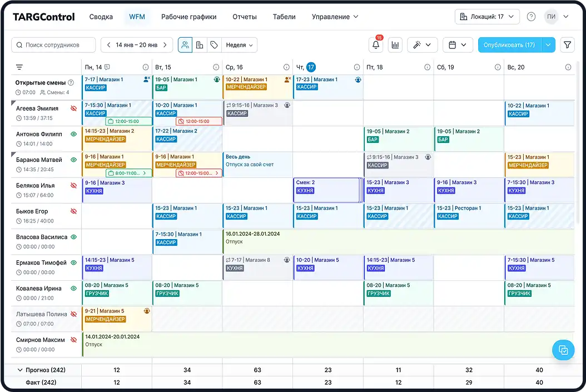Switch to locations building view icon
The width and height of the screenshot is (586, 392).
(x=200, y=45)
